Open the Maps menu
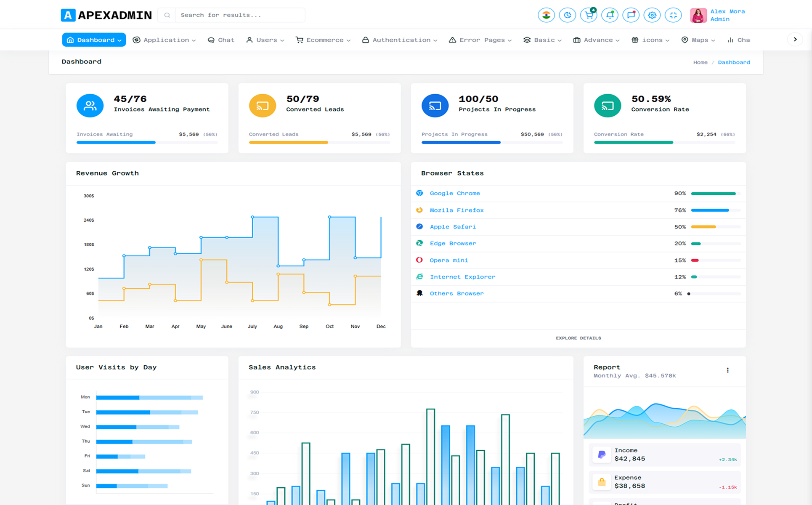The height and width of the screenshot is (505, 812). click(x=698, y=40)
